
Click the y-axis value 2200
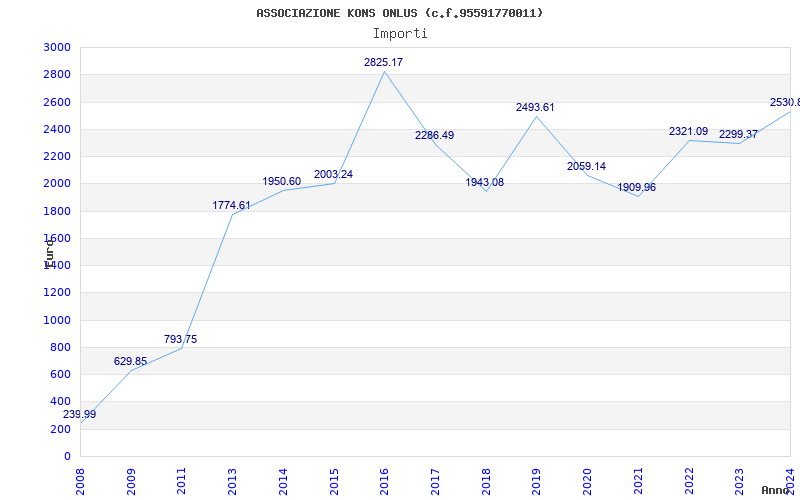pos(58,156)
